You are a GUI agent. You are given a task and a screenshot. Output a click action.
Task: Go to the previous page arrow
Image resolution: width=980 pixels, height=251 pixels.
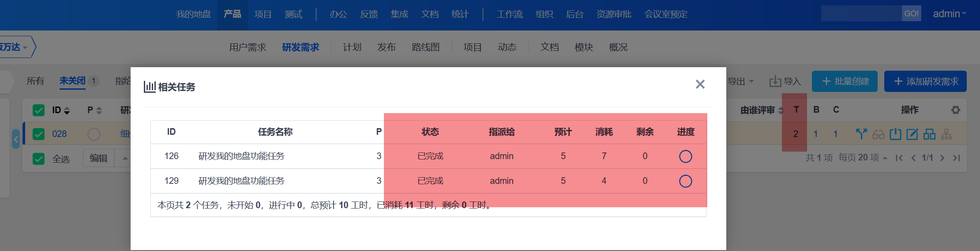tap(913, 158)
